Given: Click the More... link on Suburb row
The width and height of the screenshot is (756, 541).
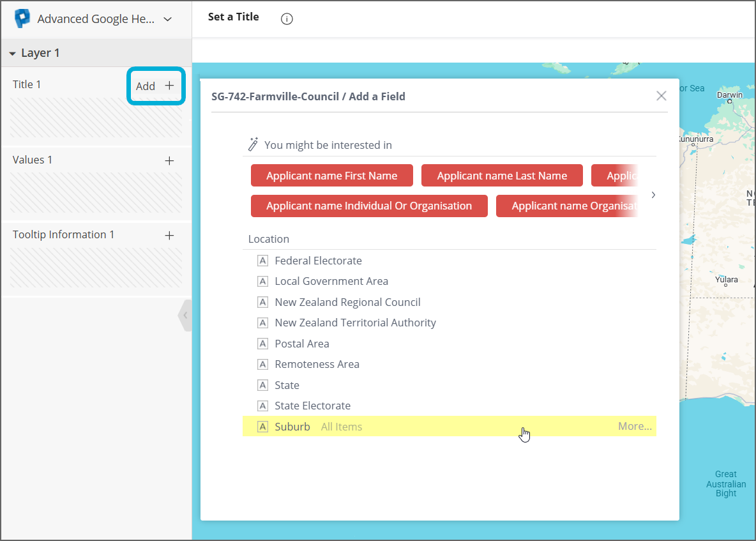Looking at the screenshot, I should [x=634, y=427].
